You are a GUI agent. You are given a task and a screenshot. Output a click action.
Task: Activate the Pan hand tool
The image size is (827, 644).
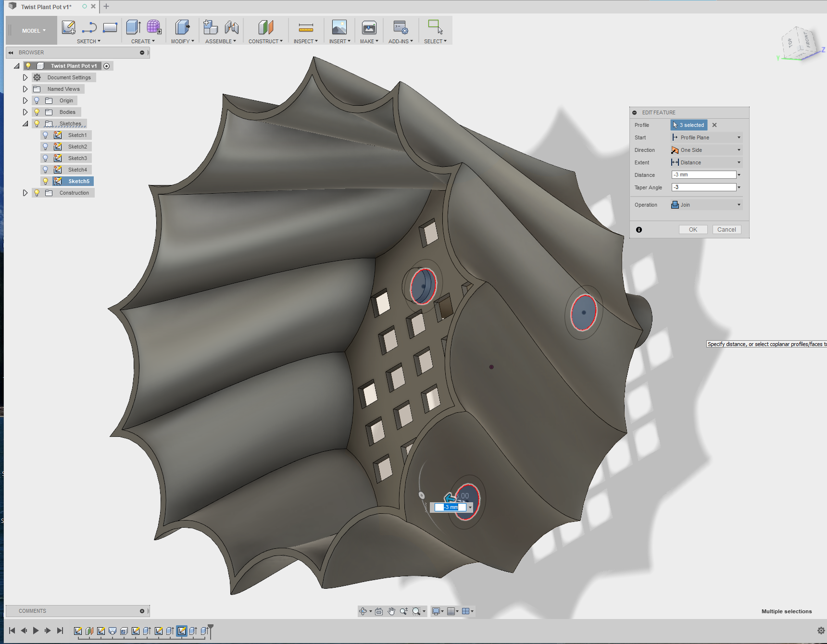[x=391, y=611]
